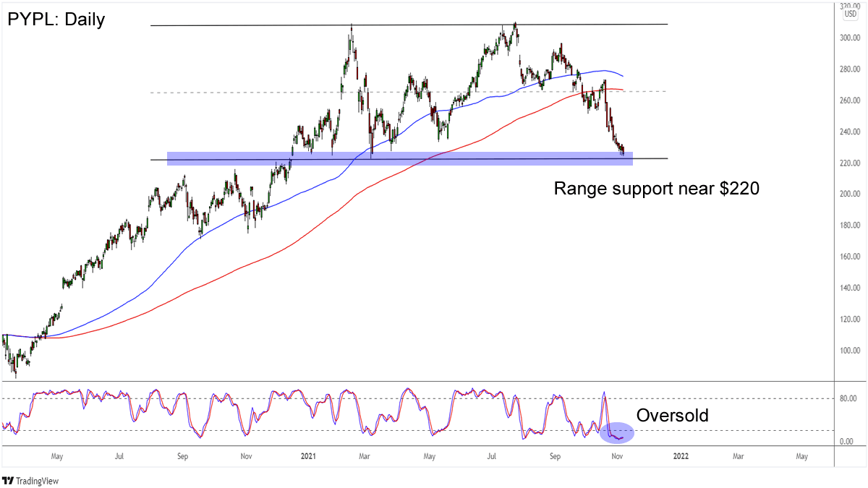Select the dashed mid-range line near 265
This screenshot has height=488, width=868.
(x=409, y=92)
